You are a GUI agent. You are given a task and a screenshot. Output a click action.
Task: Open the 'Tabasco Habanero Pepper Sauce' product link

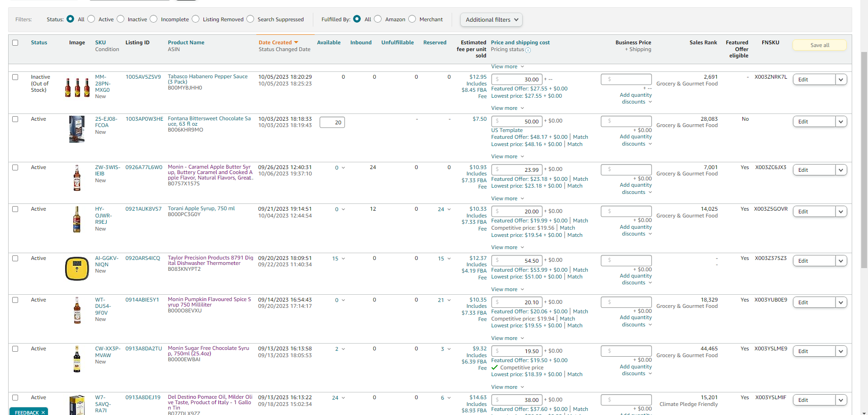208,79
